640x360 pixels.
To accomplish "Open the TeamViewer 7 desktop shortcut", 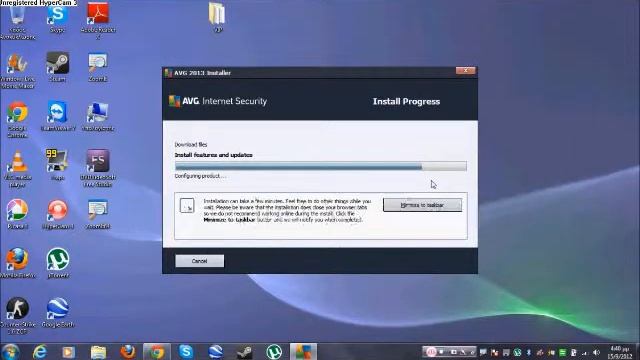I will 58,116.
